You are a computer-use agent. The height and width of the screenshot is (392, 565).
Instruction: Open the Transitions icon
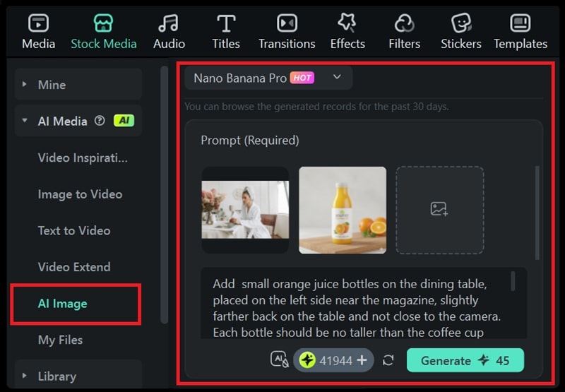287,23
